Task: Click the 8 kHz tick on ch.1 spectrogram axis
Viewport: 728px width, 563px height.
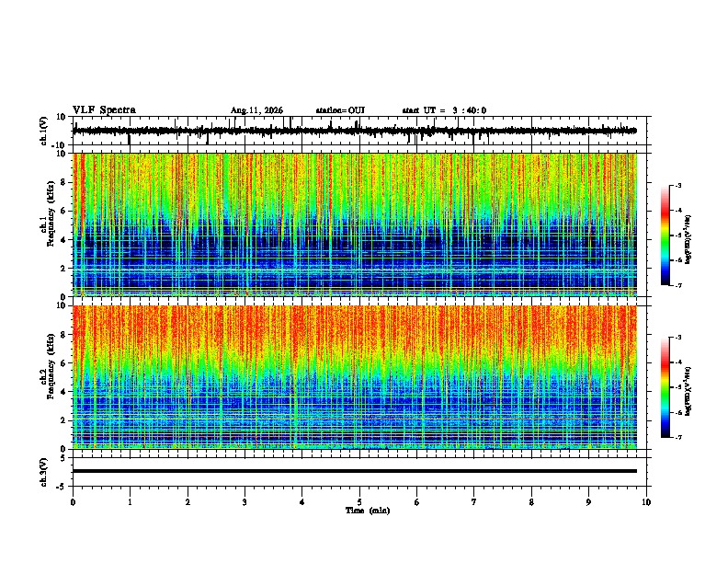Action: (x=64, y=182)
